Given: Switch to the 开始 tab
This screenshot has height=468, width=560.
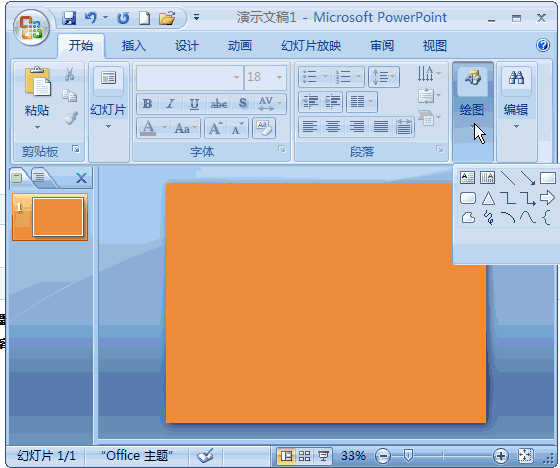Looking at the screenshot, I should [81, 46].
